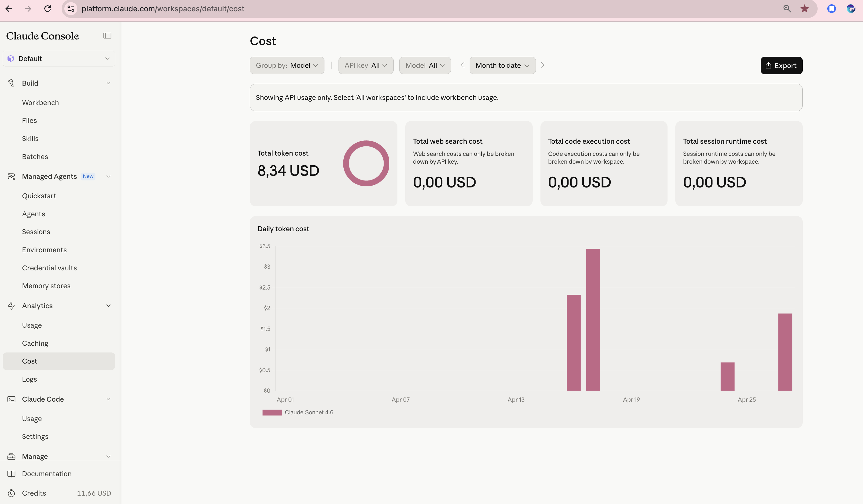Open Month to date range dropdown
Screen dimensions: 863x504
pyautogui.click(x=502, y=65)
